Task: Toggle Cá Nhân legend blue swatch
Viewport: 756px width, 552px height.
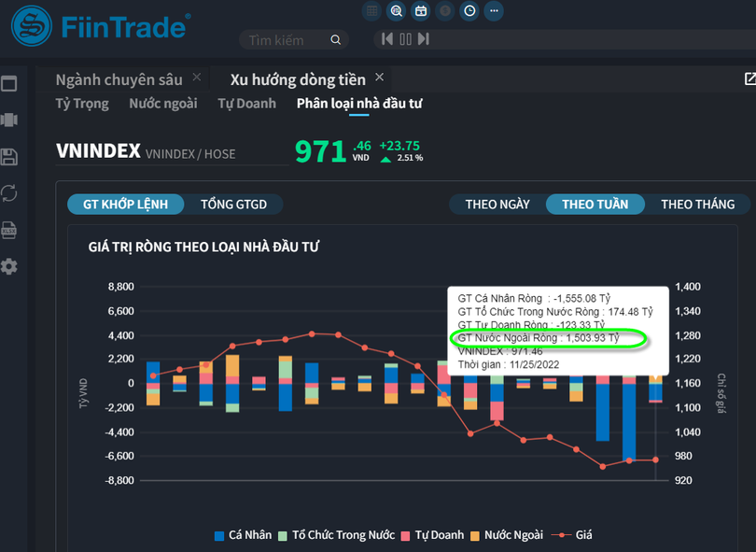Action: [x=219, y=535]
